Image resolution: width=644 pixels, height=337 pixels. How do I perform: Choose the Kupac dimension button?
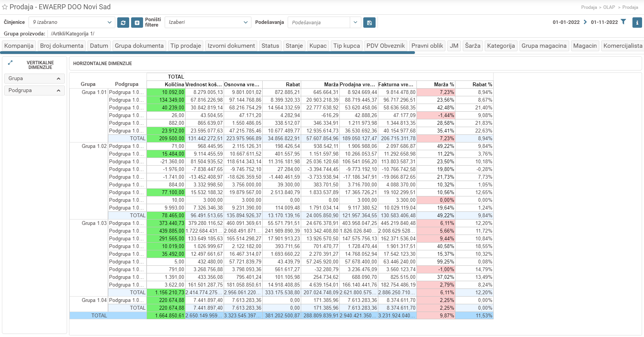click(318, 46)
